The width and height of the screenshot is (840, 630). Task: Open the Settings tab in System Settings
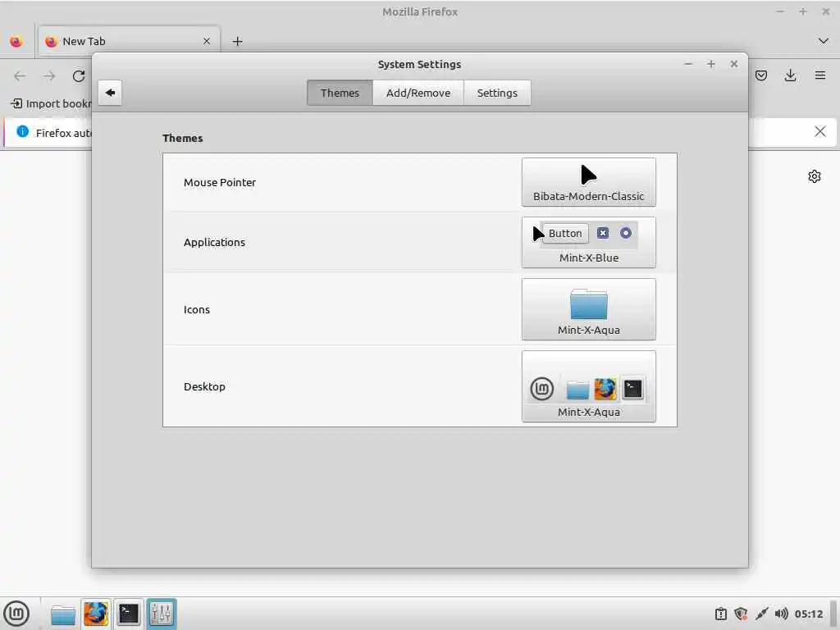tap(497, 93)
